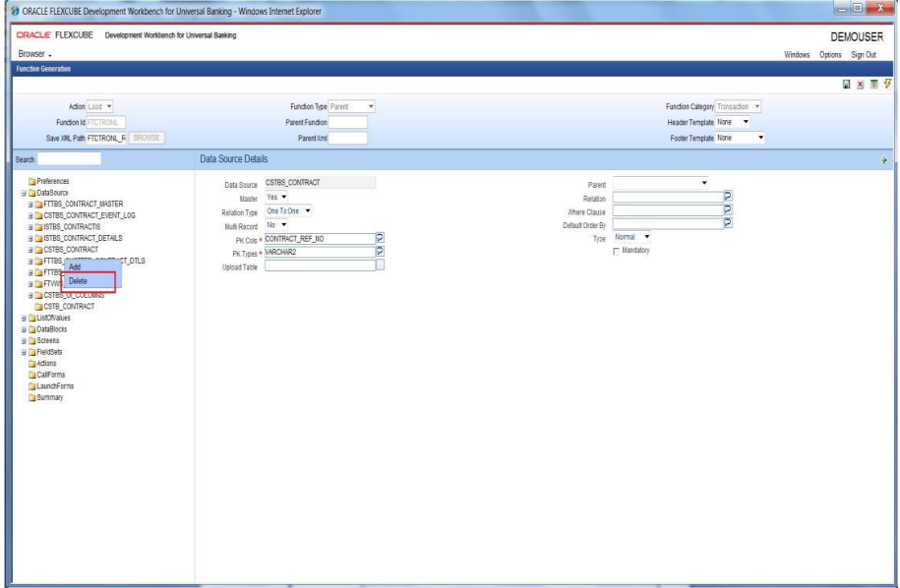This screenshot has width=900, height=588.
Task: Open the Master Yes dropdown
Action: [276, 197]
